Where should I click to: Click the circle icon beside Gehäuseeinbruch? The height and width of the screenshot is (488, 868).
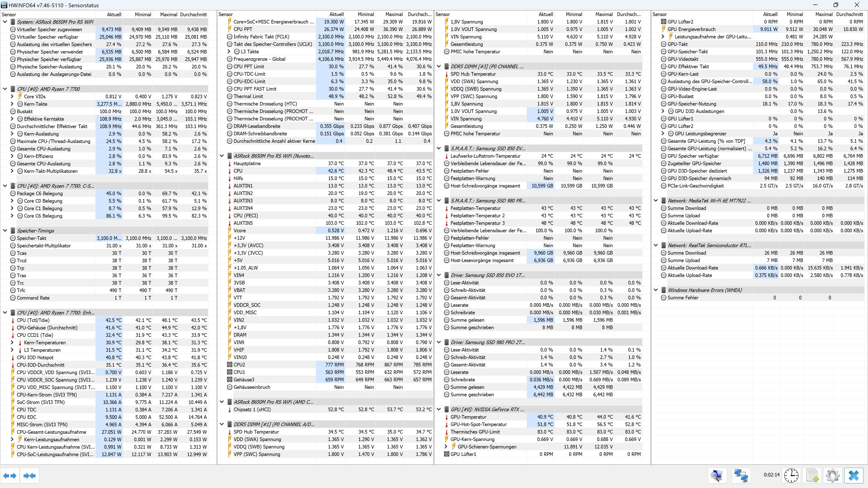[x=229, y=387]
